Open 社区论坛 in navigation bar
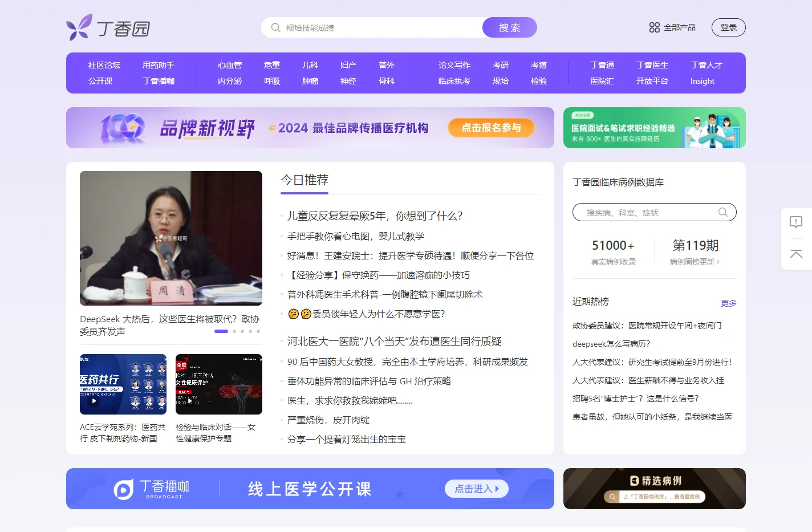The image size is (812, 532). (x=104, y=65)
